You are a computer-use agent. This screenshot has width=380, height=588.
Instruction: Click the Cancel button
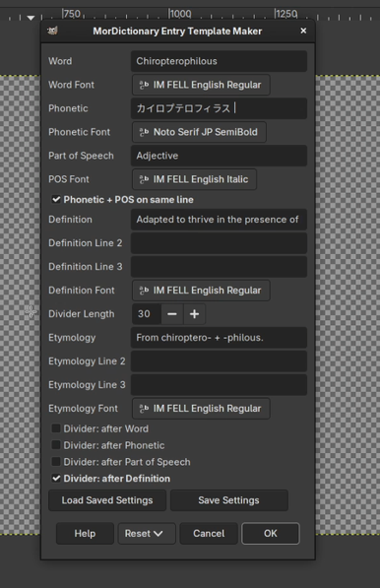(x=209, y=533)
